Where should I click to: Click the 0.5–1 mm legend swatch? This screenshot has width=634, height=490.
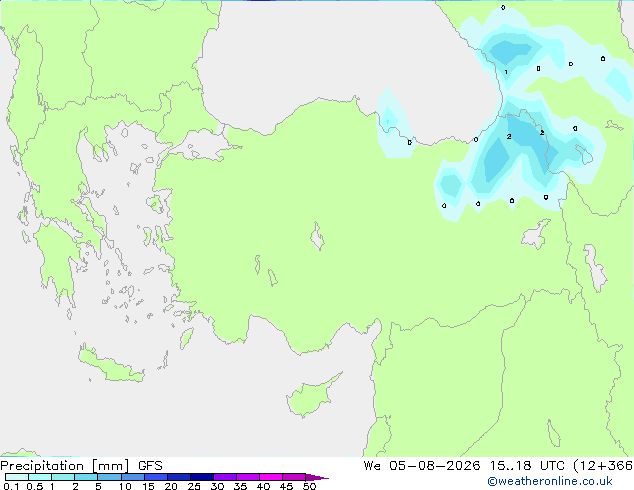40,477
